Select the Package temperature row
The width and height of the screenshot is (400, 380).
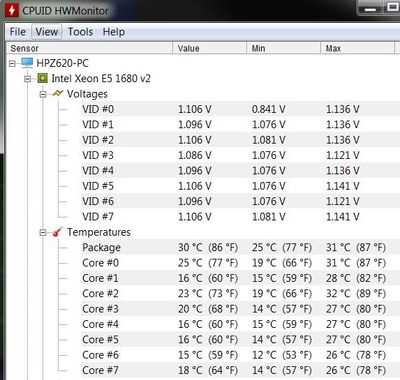click(240, 247)
